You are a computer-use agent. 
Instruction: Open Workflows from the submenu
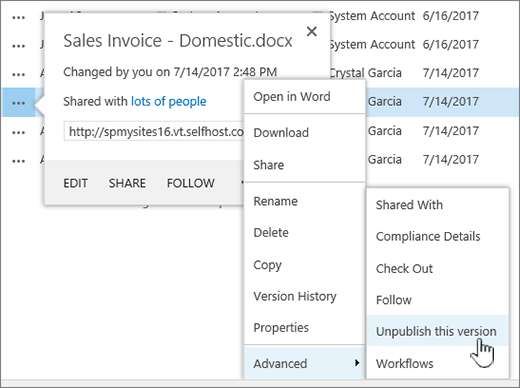tap(437, 363)
